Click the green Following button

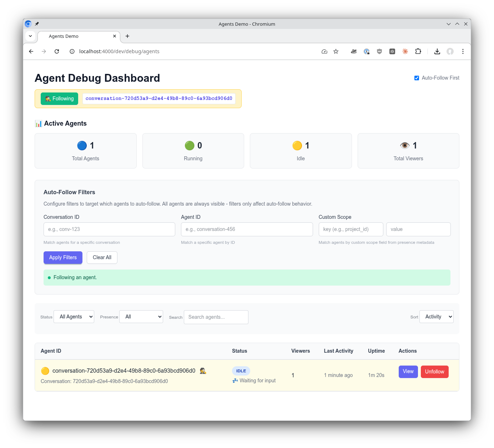coord(59,99)
